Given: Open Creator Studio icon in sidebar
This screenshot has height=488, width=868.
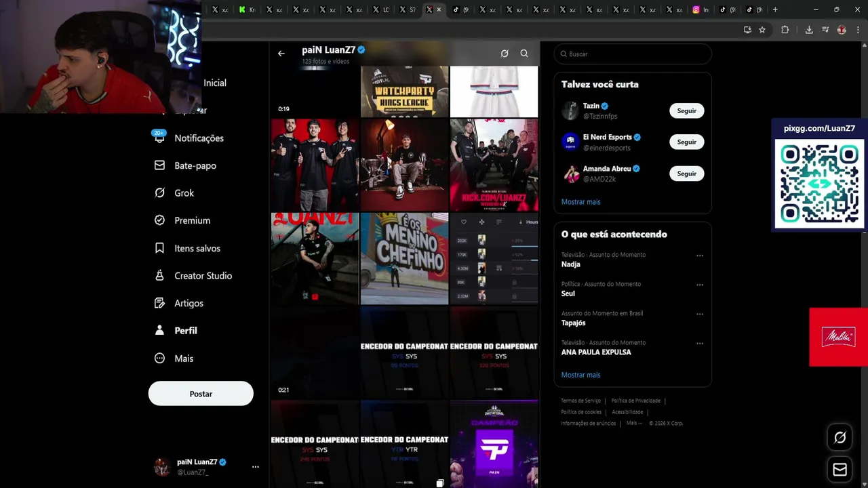Looking at the screenshot, I should click(x=159, y=276).
